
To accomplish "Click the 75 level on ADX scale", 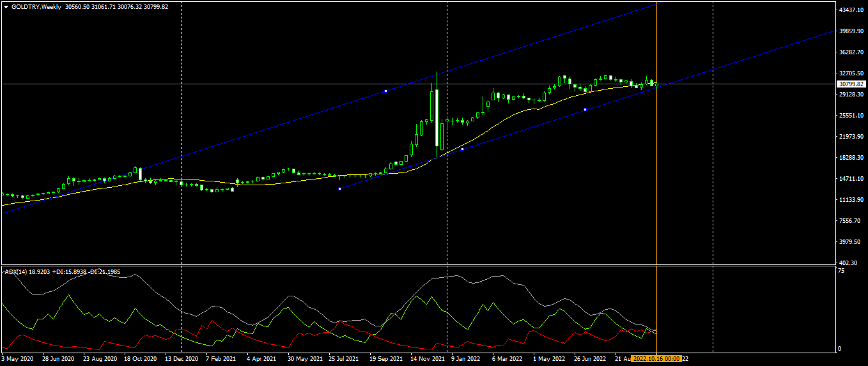I will click(842, 271).
